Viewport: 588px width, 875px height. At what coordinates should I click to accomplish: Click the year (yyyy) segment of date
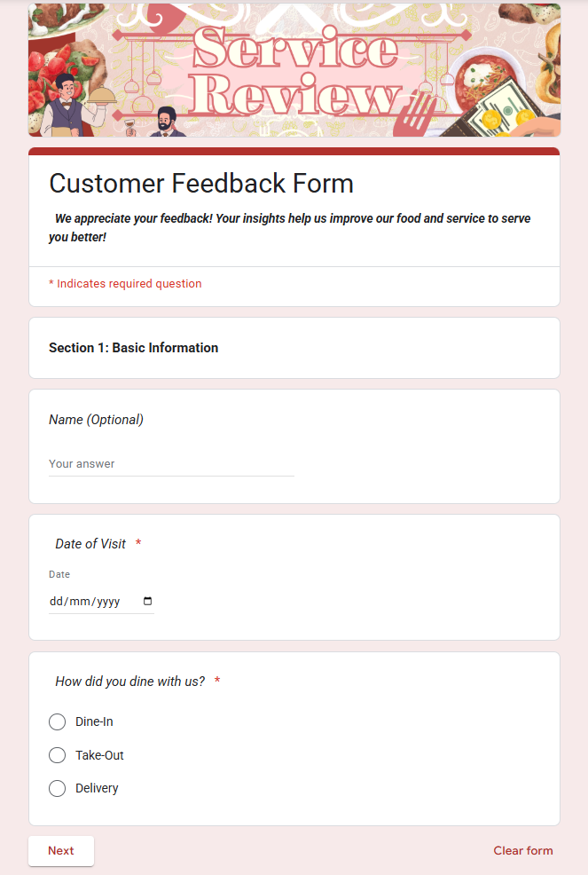click(x=107, y=602)
